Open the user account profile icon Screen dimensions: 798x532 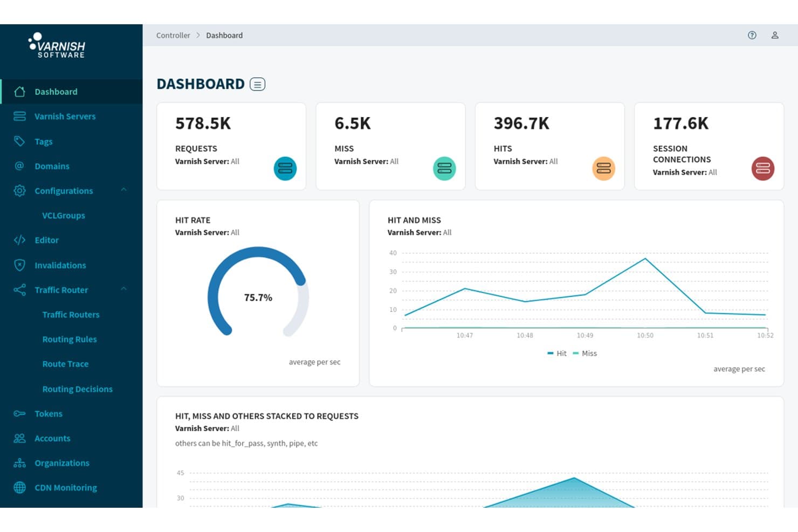pyautogui.click(x=775, y=35)
